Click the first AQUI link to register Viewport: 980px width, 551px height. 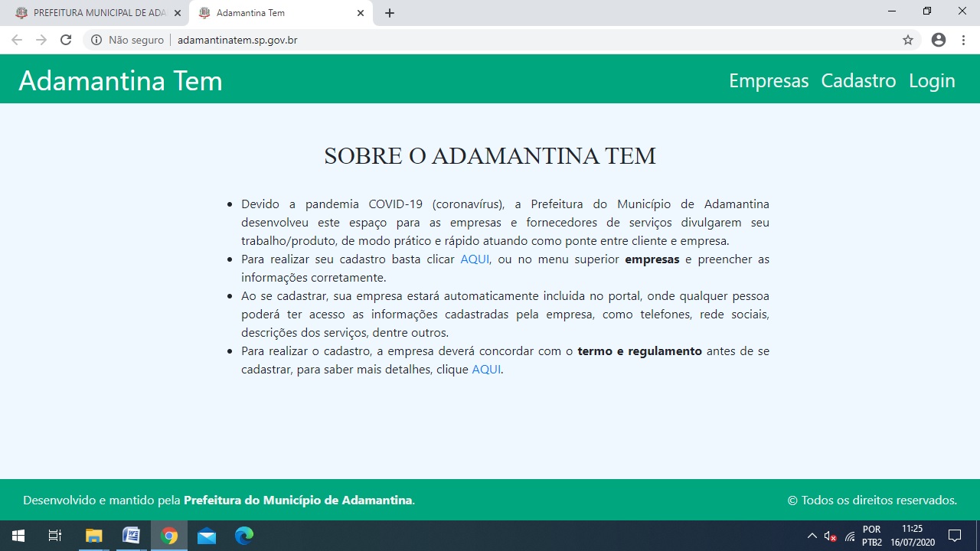point(474,259)
